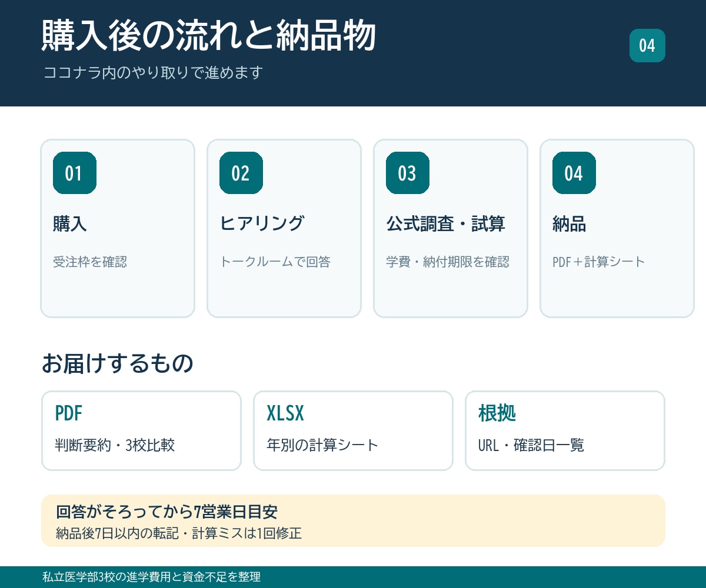Viewport: 706px width, 588px height.
Task: Click footer text 私立医学部3校の進学費用と資金不足を整理
Action: 152,577
